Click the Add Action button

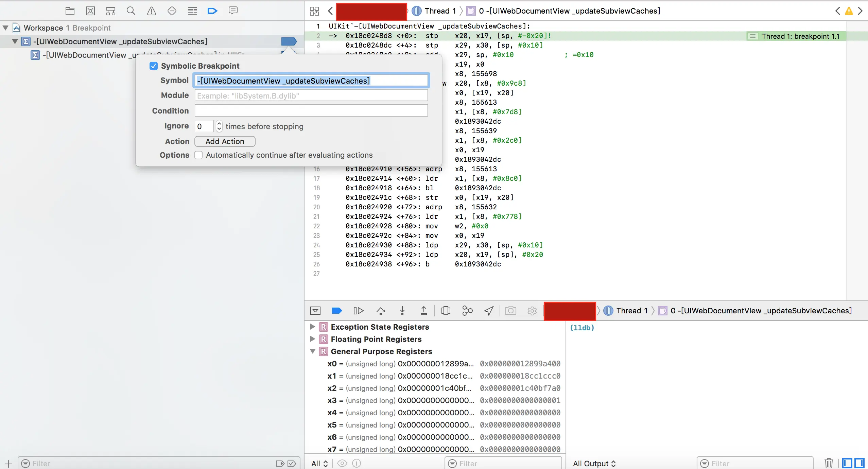(x=225, y=141)
